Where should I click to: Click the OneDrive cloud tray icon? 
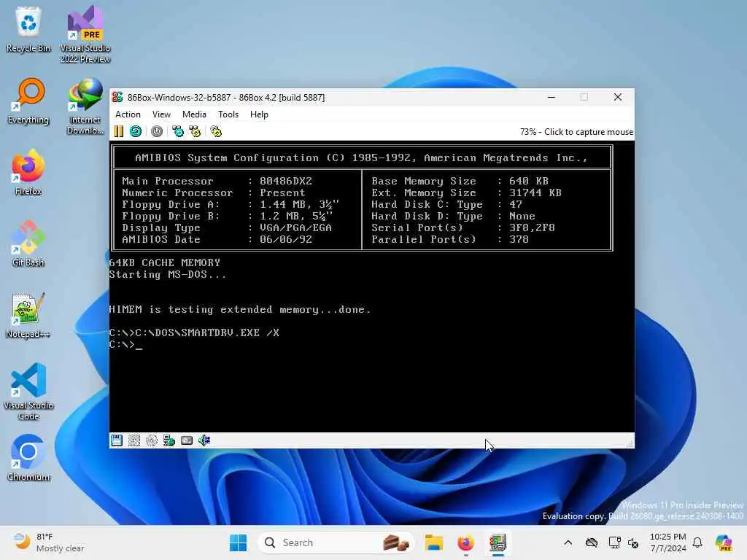coord(592,542)
